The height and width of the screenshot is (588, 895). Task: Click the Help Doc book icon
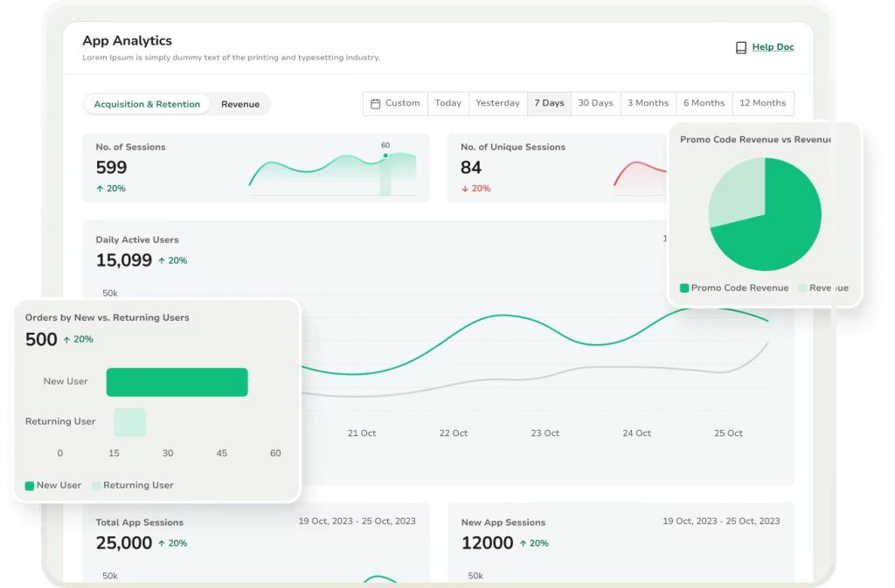coord(741,48)
